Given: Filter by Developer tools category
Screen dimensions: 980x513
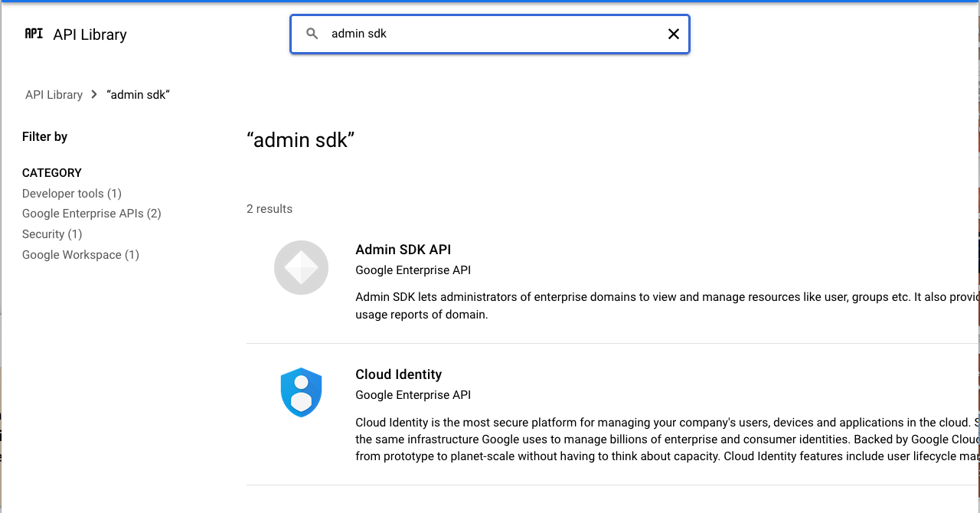Looking at the screenshot, I should (x=71, y=194).
